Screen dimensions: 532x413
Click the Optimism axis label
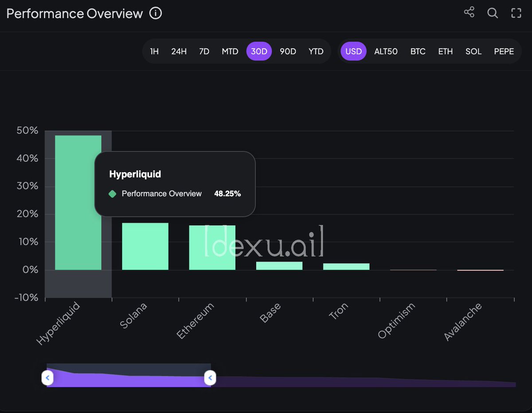pos(396,321)
